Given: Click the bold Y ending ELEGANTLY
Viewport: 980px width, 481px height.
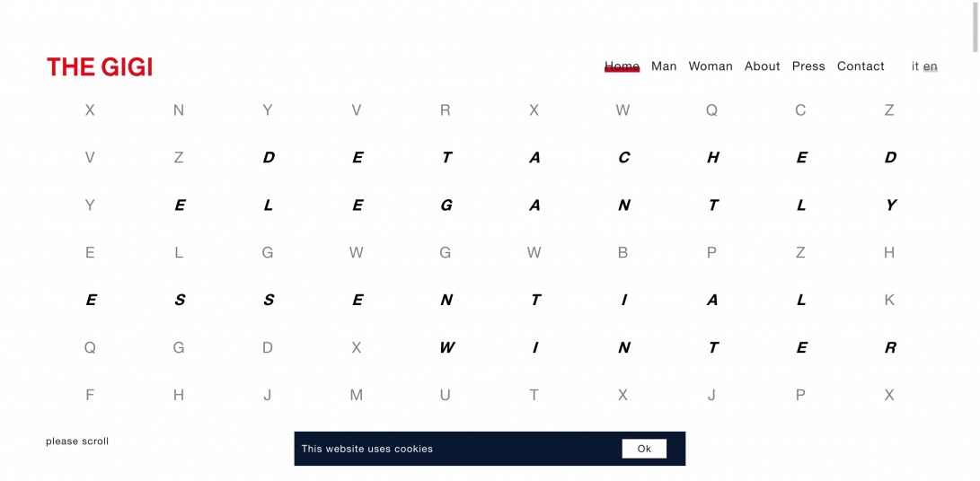Looking at the screenshot, I should point(891,206).
